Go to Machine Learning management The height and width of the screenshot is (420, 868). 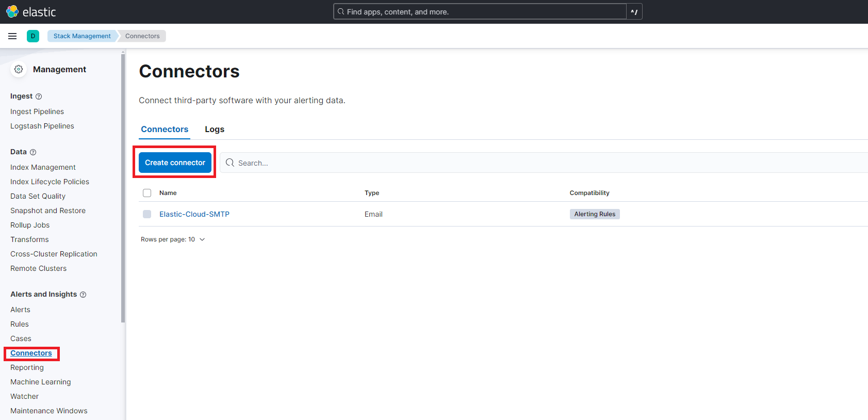41,382
